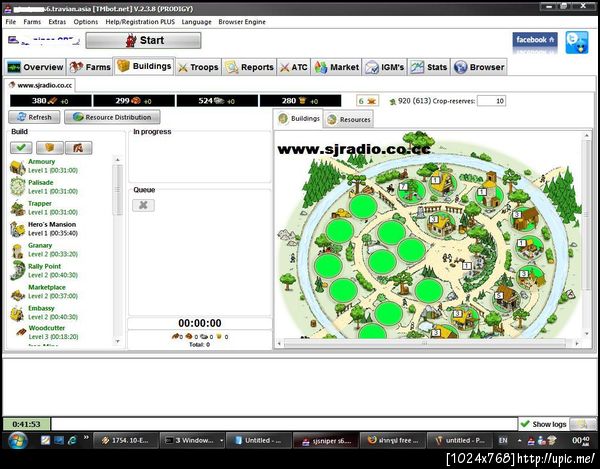Click the facebook button
Viewport: 600px width, 469px height.
click(x=535, y=41)
